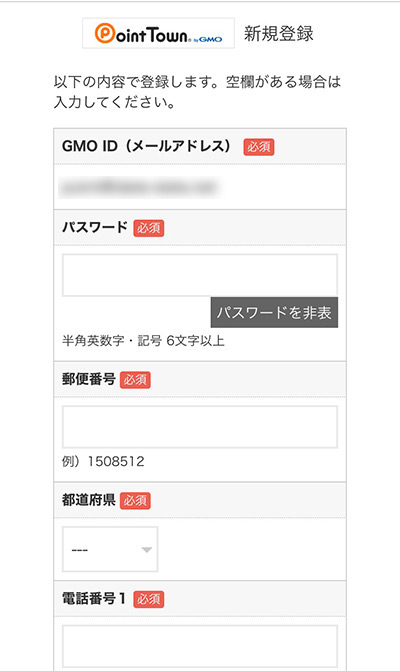Click the 例）1508512 postal code example text

click(103, 461)
